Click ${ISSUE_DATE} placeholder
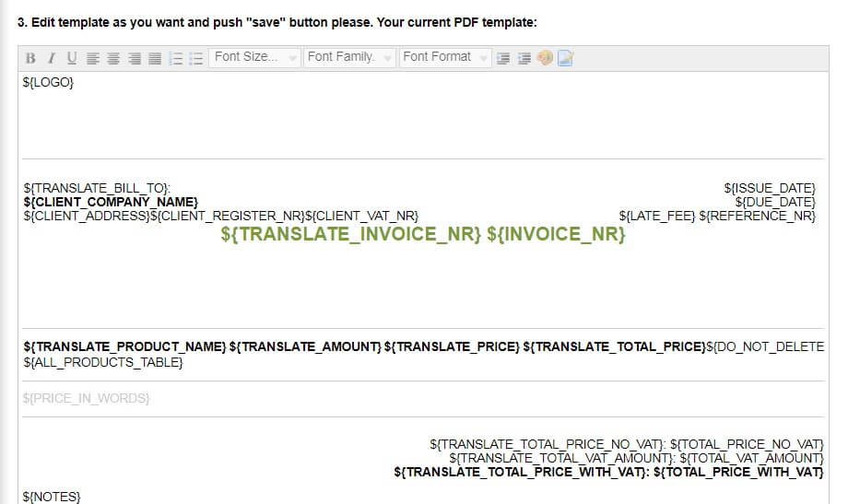Screen dimensions: 848x504 770,188
